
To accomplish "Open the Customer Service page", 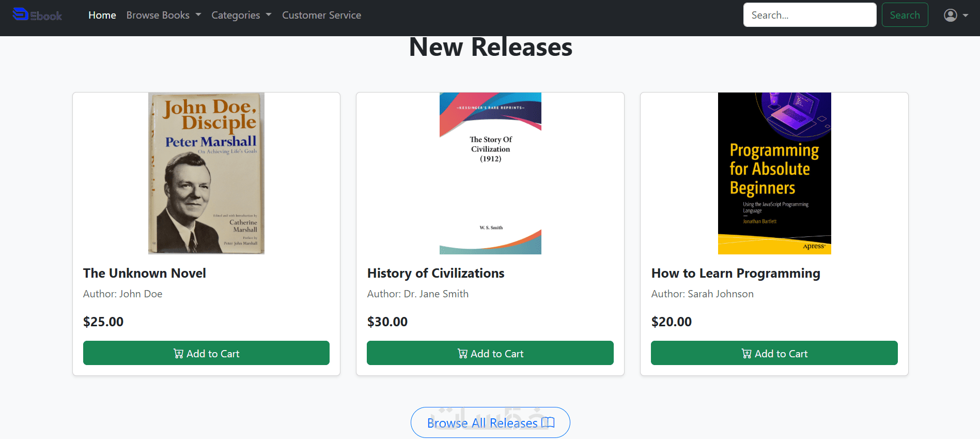I will coord(321,15).
